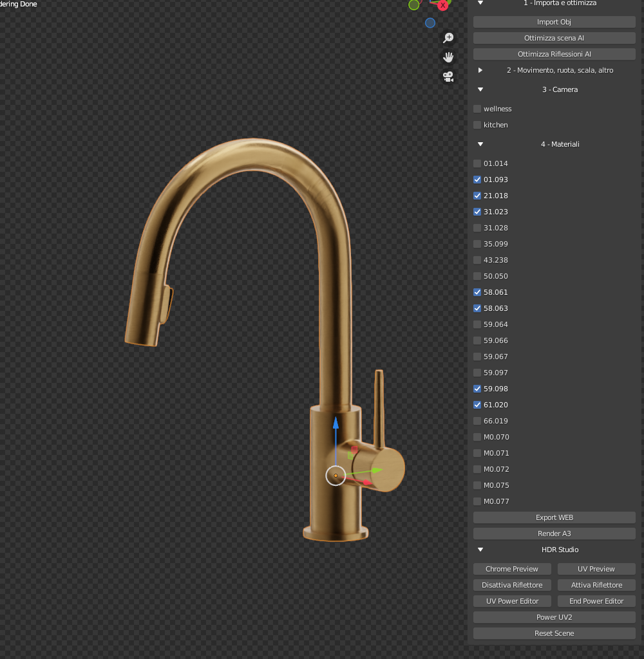Click the red X axis on navigation gizmo

[441, 5]
